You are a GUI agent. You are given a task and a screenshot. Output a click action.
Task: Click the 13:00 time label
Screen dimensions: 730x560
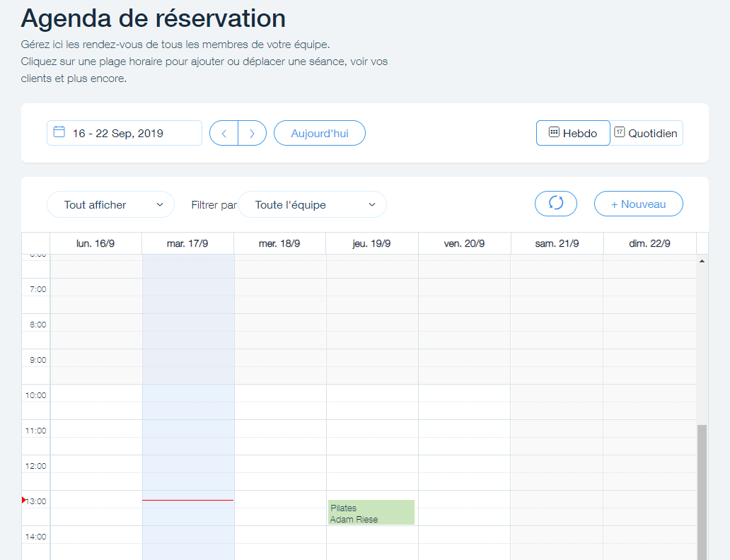pos(36,501)
